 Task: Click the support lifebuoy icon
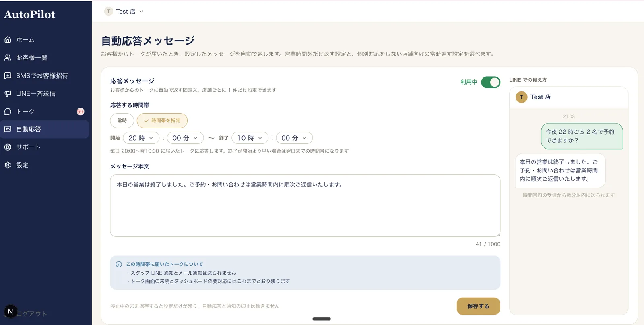coord(8,147)
